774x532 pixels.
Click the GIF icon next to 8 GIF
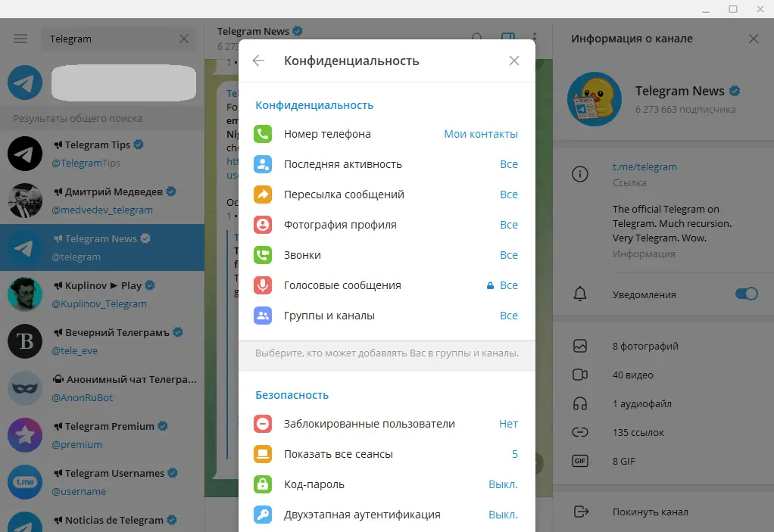pos(580,461)
